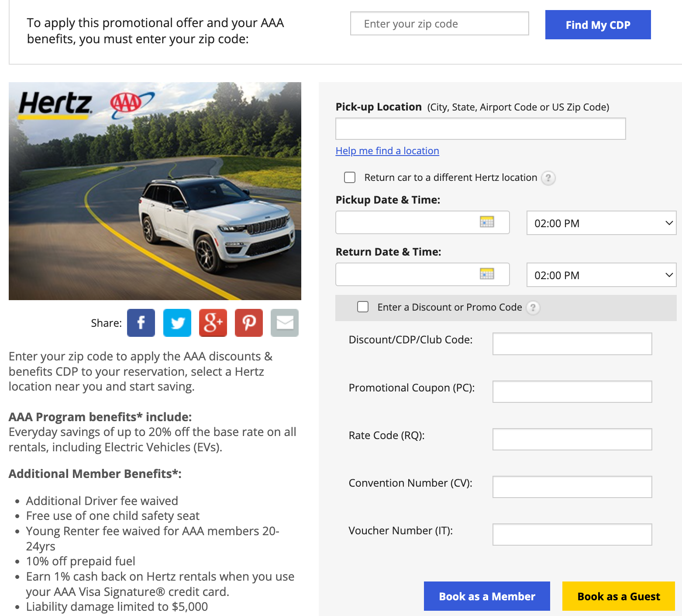Open help tooltip next to promo code checkbox
The height and width of the screenshot is (616, 682).
(533, 308)
